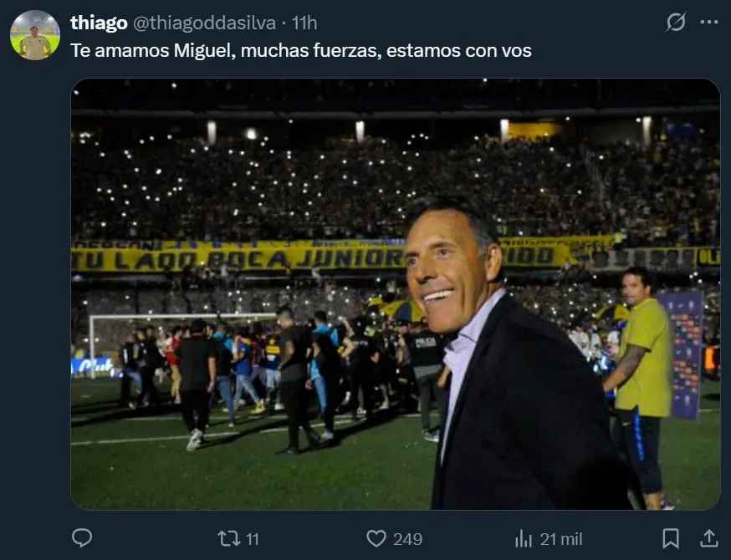This screenshot has width=731, height=560.
Task: Open the Grok explain-post icon
Action: (675, 23)
